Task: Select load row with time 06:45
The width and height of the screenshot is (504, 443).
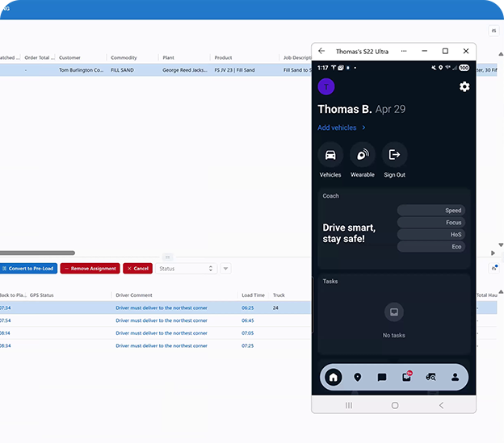Action: 155,320
